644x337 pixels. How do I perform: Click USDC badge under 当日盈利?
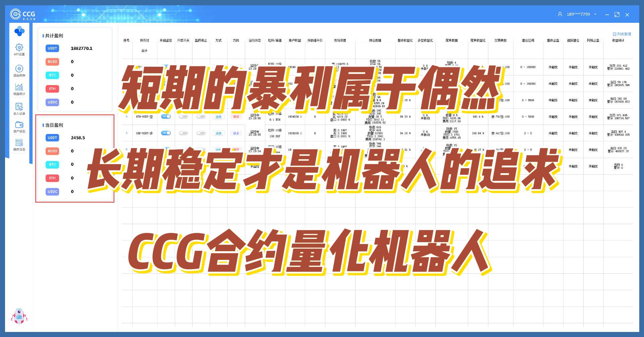click(52, 192)
